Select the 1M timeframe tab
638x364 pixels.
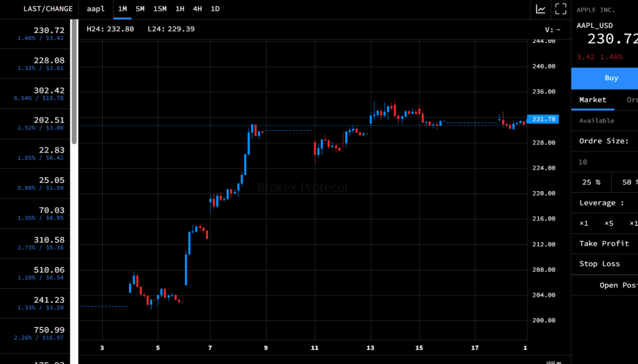[x=123, y=9]
